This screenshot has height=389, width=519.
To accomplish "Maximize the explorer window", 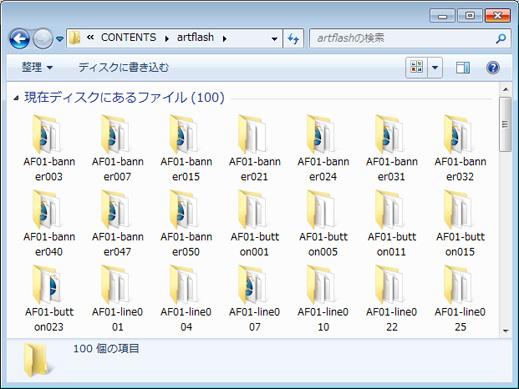I will 470,16.
